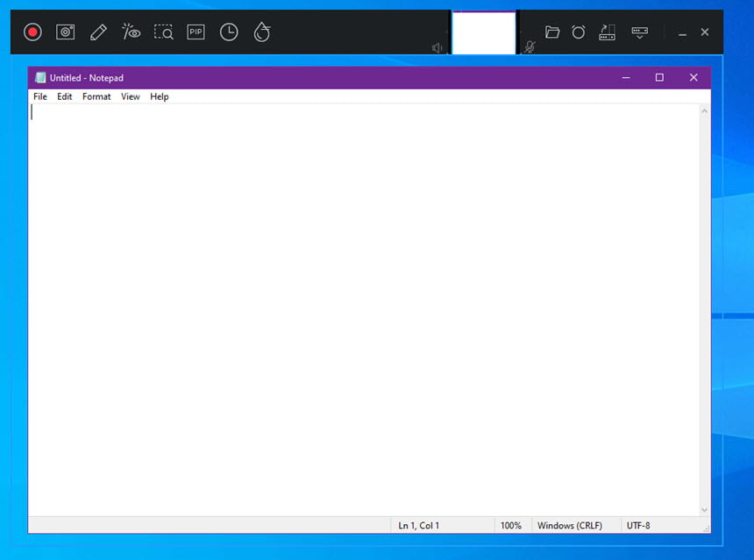Minimize the recorder toolbar

coord(682,33)
